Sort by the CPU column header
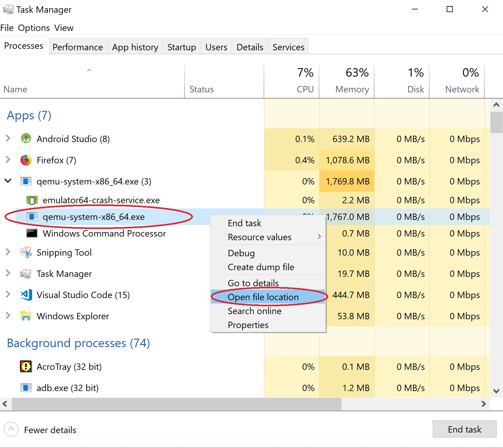 pos(292,82)
